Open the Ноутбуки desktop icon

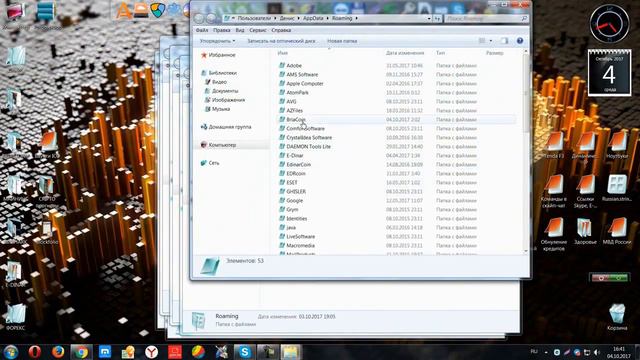617,145
